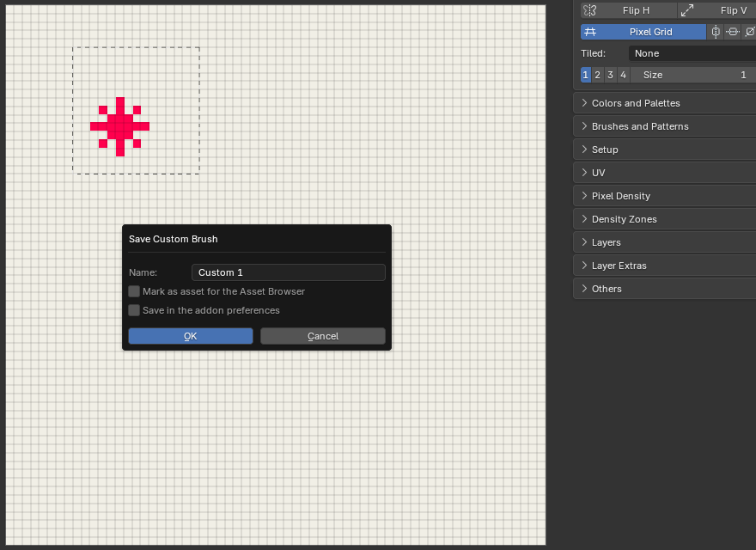Click the Pixel Grid hash icon
The width and height of the screenshot is (756, 550).
(590, 32)
